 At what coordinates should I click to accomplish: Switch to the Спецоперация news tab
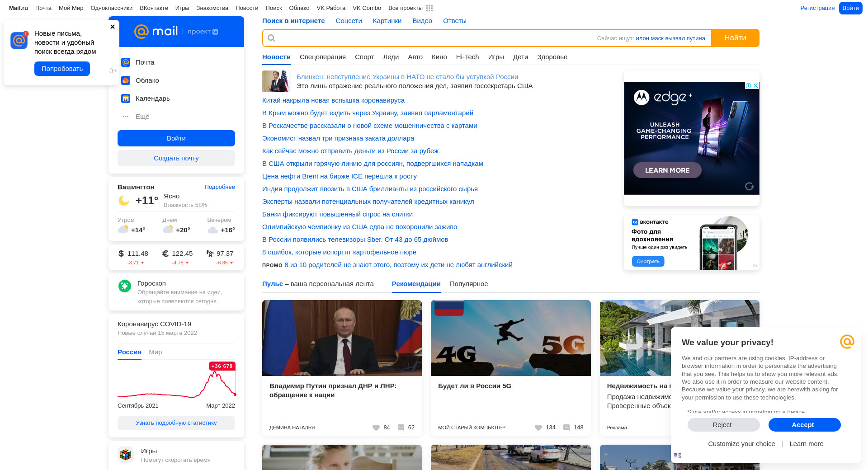pyautogui.click(x=323, y=57)
